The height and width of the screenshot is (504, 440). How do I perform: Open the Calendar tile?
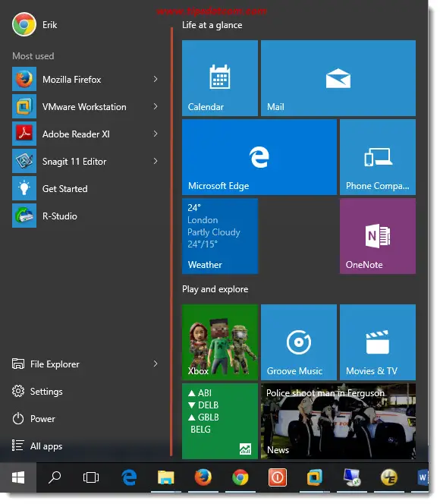click(220, 78)
